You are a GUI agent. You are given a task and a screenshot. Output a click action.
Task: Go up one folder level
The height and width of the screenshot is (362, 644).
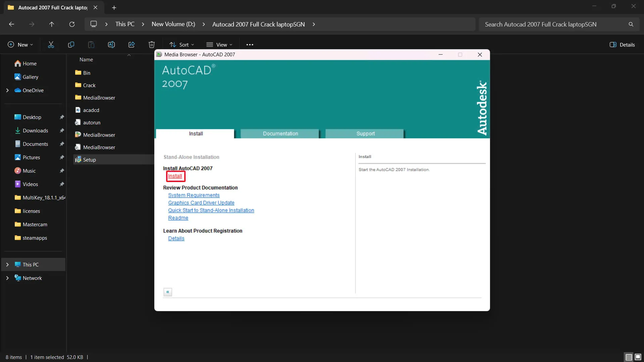pyautogui.click(x=52, y=24)
